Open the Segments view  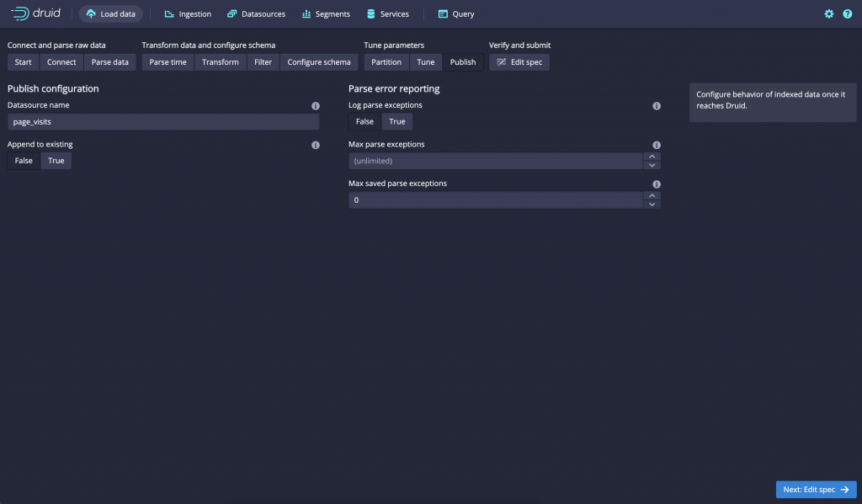tap(326, 13)
